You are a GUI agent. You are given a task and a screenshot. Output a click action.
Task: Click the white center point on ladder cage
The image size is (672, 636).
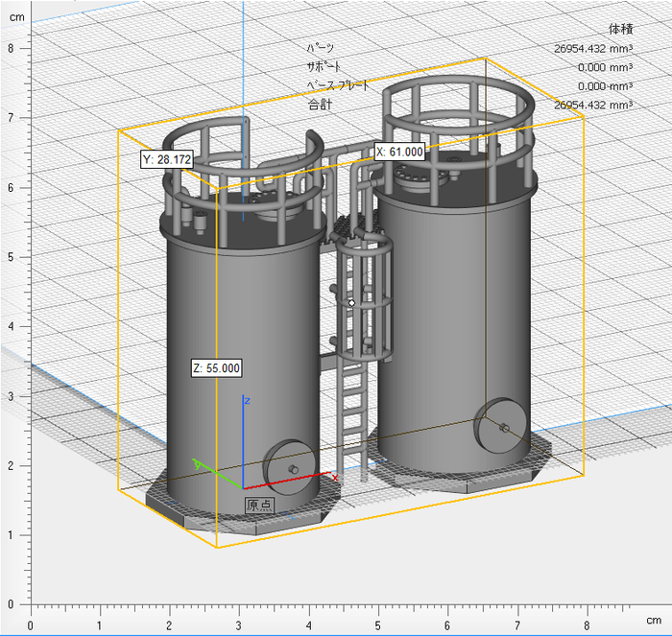pos(352,302)
